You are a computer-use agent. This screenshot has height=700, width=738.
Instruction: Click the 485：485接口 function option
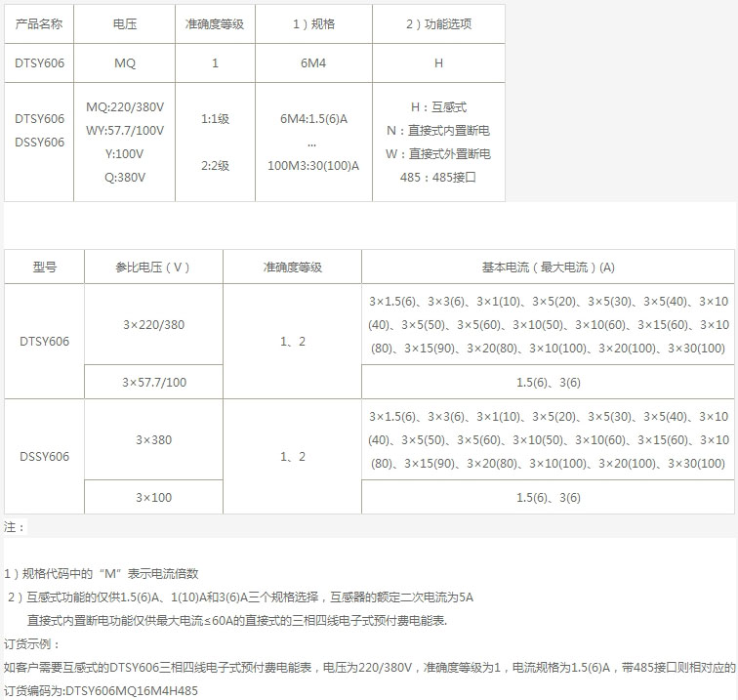438,178
